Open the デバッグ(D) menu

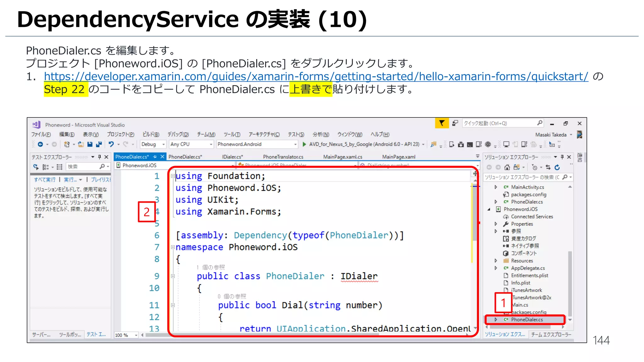tap(178, 134)
